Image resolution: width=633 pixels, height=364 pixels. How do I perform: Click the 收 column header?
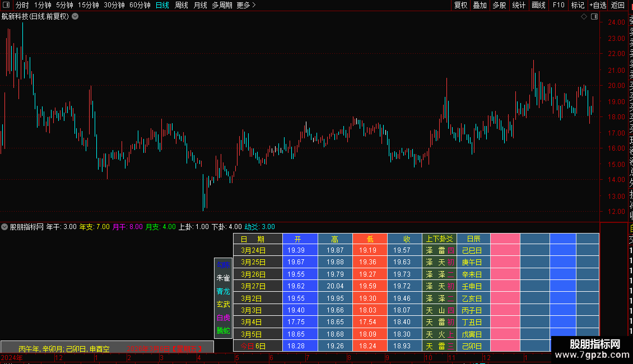404,239
